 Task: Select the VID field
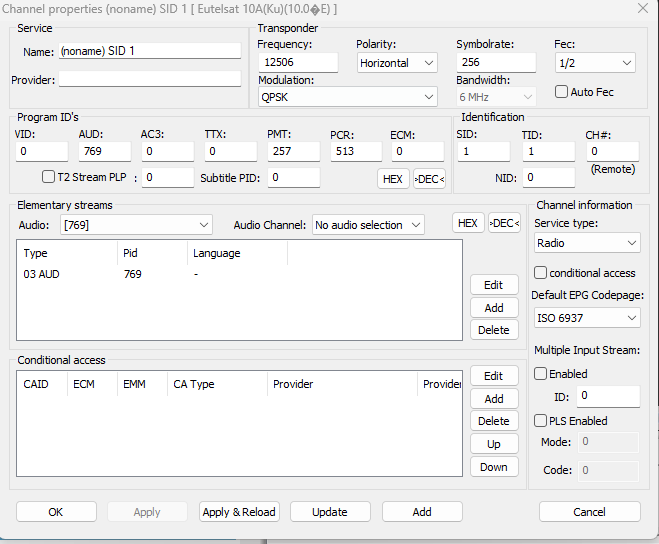click(x=42, y=151)
